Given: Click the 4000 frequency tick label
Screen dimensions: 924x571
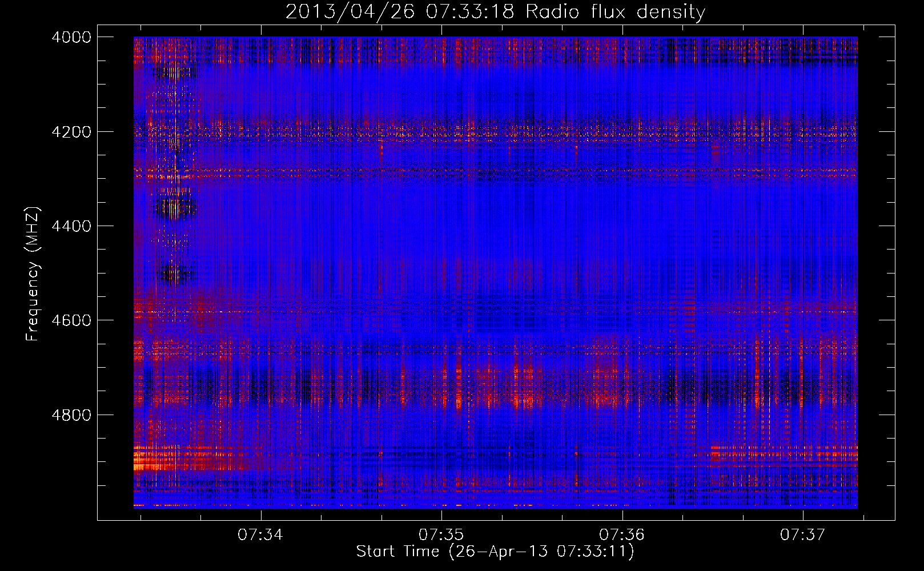Looking at the screenshot, I should click(x=71, y=37).
